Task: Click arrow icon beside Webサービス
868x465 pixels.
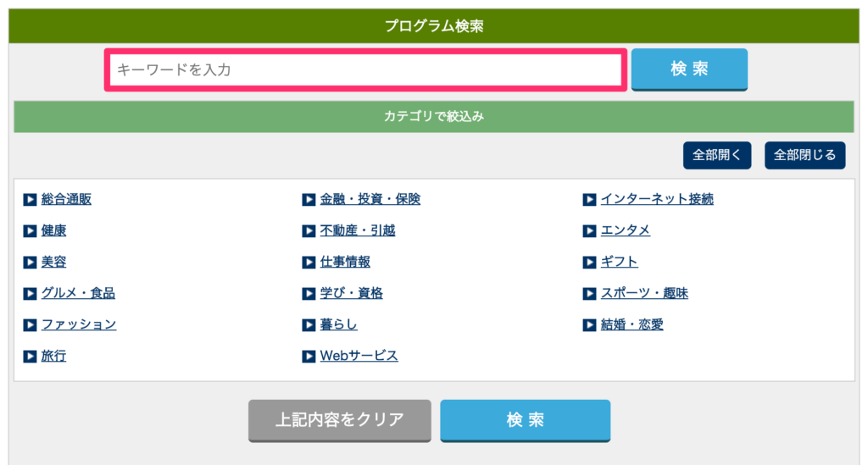Action: pos(309,357)
